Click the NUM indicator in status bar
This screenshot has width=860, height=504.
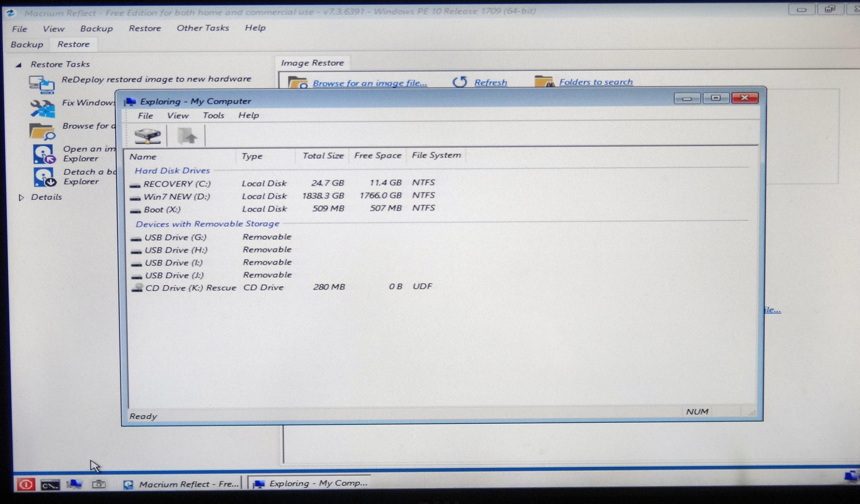point(697,412)
